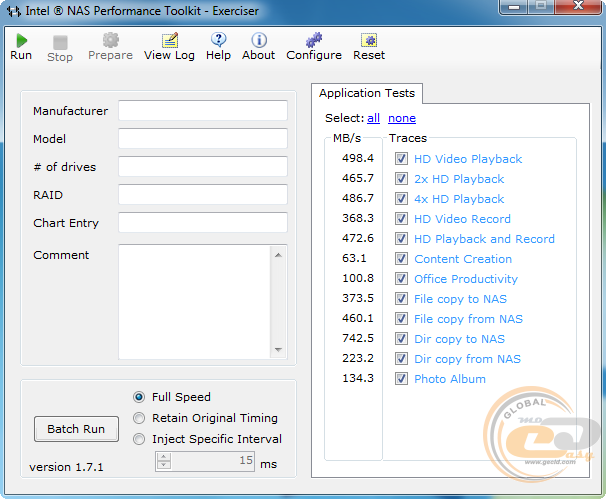Uncheck the HD Video Playback trace
Screen dimensions: 606x499
click(x=401, y=158)
